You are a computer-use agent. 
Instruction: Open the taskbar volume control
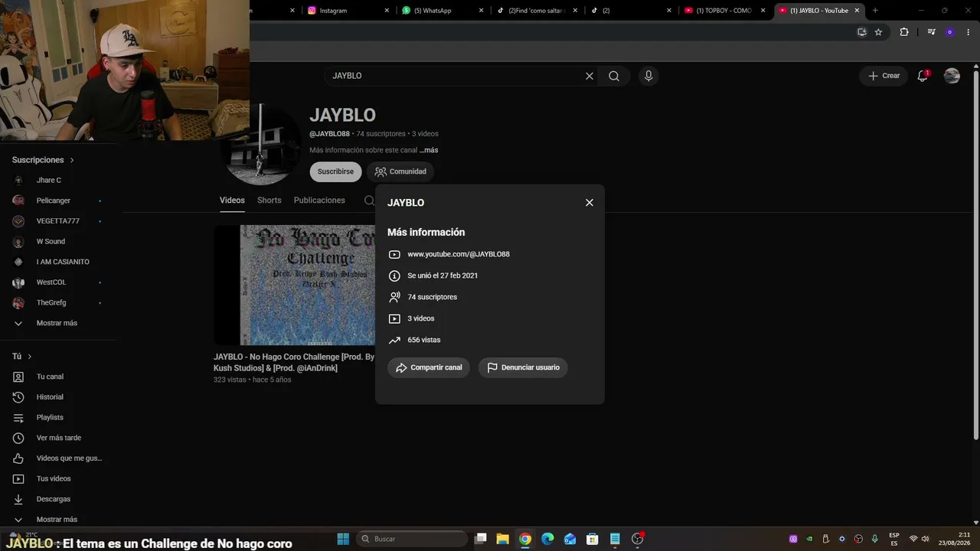tap(925, 539)
